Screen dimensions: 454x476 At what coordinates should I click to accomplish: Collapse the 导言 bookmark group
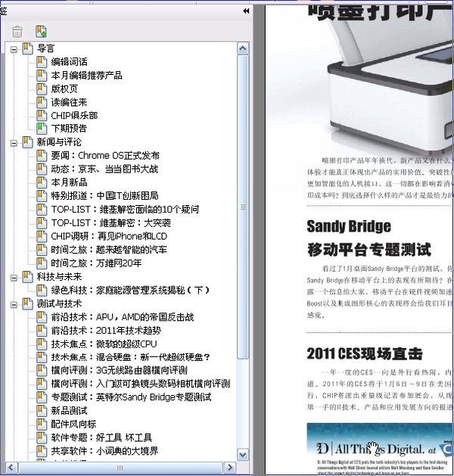[14, 49]
